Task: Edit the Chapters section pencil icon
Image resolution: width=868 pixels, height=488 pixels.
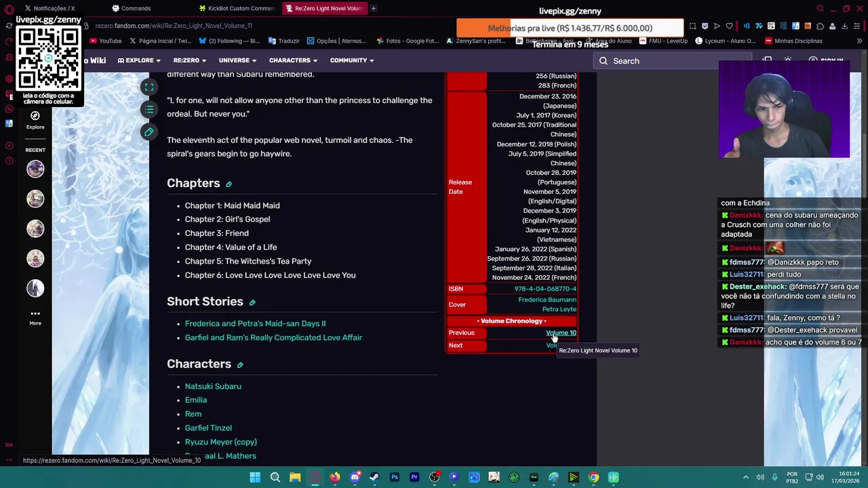Action: pos(229,184)
